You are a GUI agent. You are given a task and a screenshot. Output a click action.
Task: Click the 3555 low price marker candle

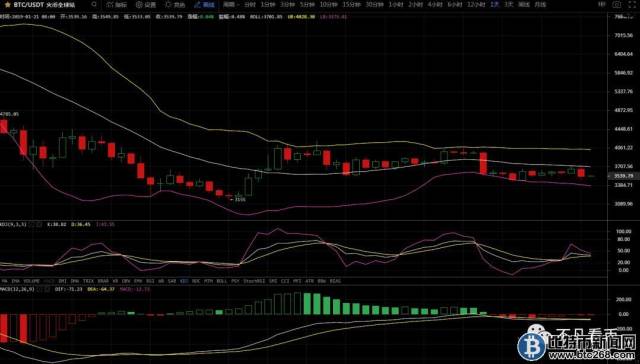(239, 197)
